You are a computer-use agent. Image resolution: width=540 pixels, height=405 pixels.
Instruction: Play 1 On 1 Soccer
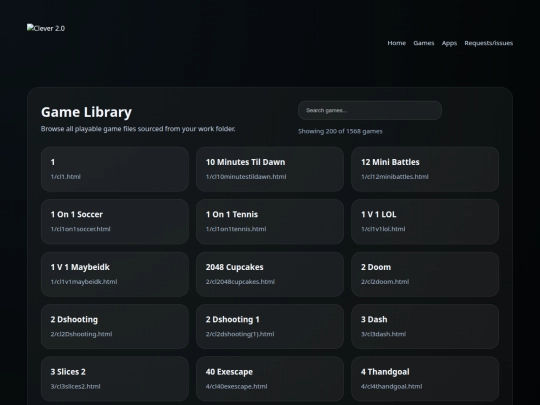(115, 221)
